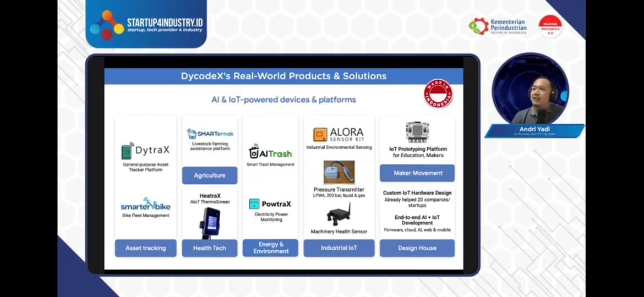Click the Kementerian Perindustrian logo
Viewport: 644px width, 297px height.
(x=498, y=26)
